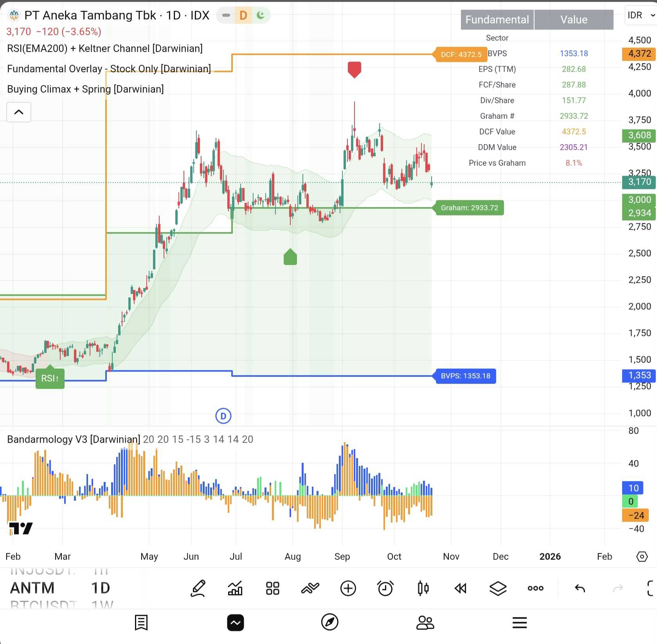Click the 3,170 current price tag

coord(639,182)
